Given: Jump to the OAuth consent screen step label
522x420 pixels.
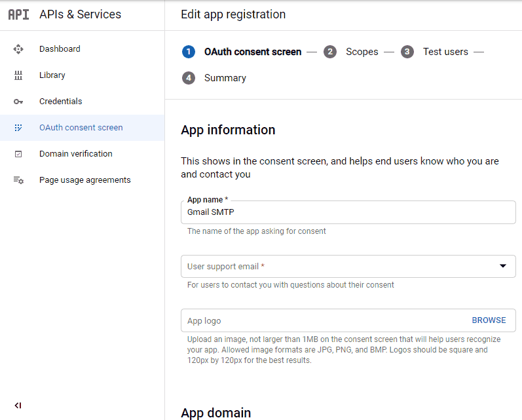Looking at the screenshot, I should pos(253,52).
